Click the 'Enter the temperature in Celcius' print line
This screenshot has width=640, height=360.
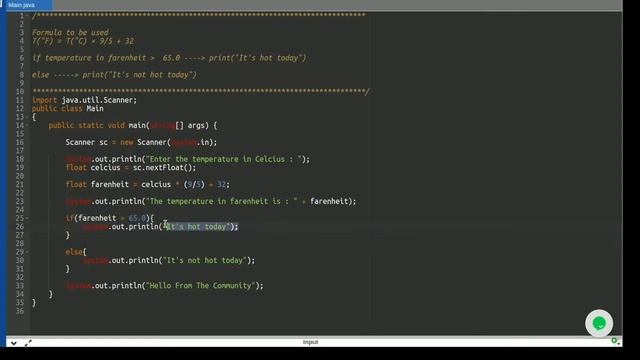[188, 159]
